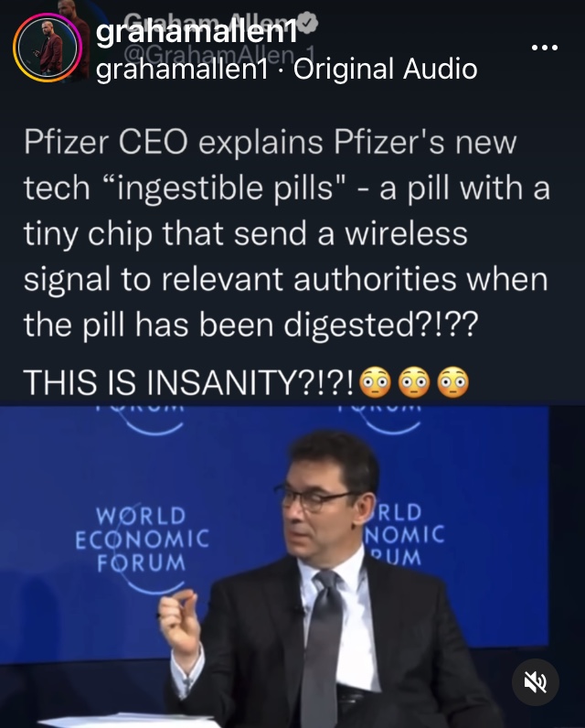
Task: Tap grahamallen1 audio attribution name
Action: [x=182, y=70]
